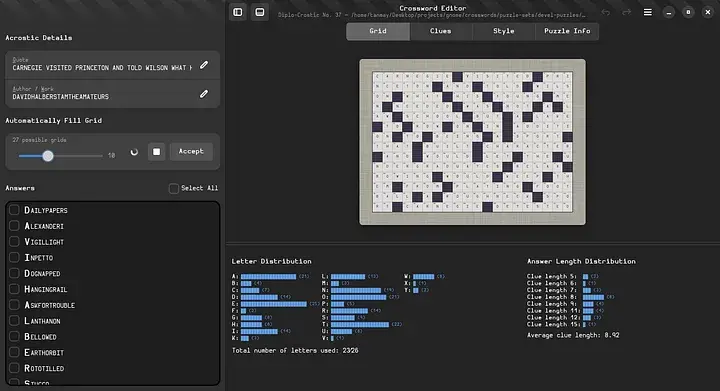Tick the EARTHORBIT answer checkbox
Screen dimensions: 720x391
coord(14,352)
